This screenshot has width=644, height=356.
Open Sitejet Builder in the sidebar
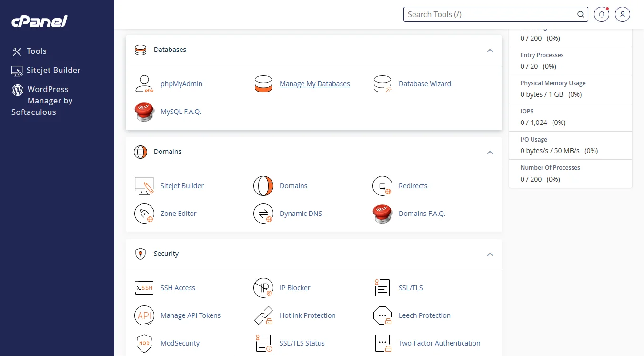(46, 70)
